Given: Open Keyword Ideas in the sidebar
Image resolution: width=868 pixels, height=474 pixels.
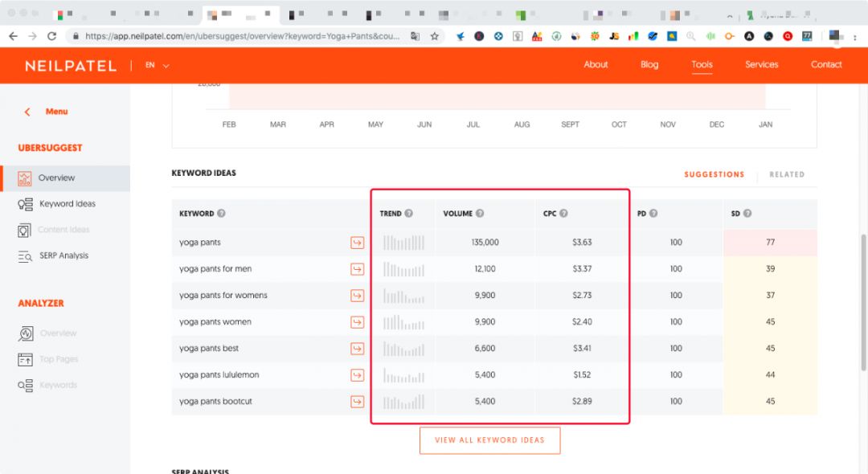Looking at the screenshot, I should click(x=68, y=204).
